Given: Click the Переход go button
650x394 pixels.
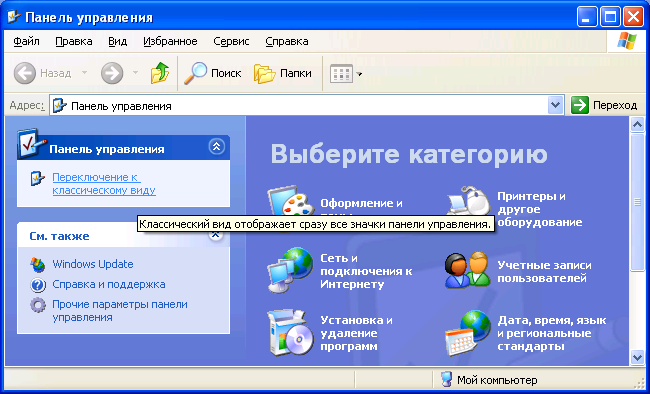Looking at the screenshot, I should 604,105.
